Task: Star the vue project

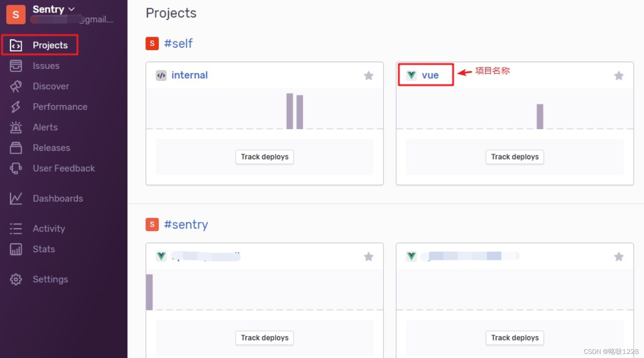Action: point(619,76)
